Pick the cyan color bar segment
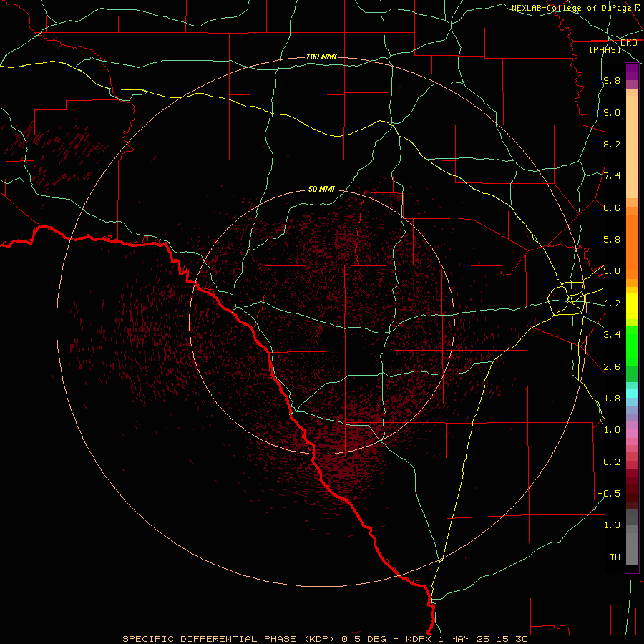 [632, 394]
